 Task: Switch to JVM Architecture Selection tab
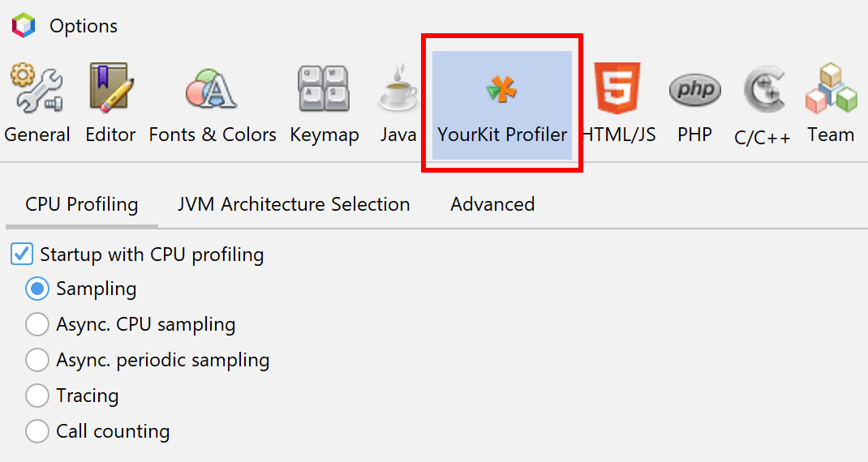(x=294, y=205)
